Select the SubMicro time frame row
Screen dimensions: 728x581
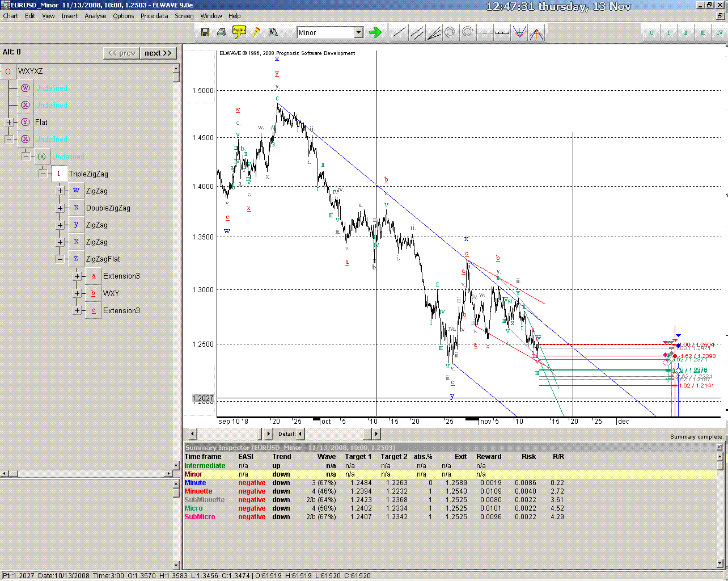450,517
